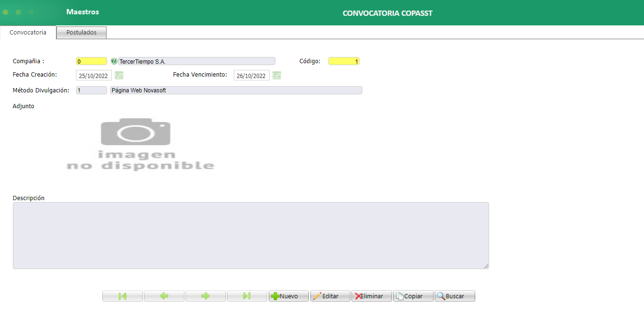
Task: Click the imagen no disponible attachment placeholder
Action: point(140,145)
